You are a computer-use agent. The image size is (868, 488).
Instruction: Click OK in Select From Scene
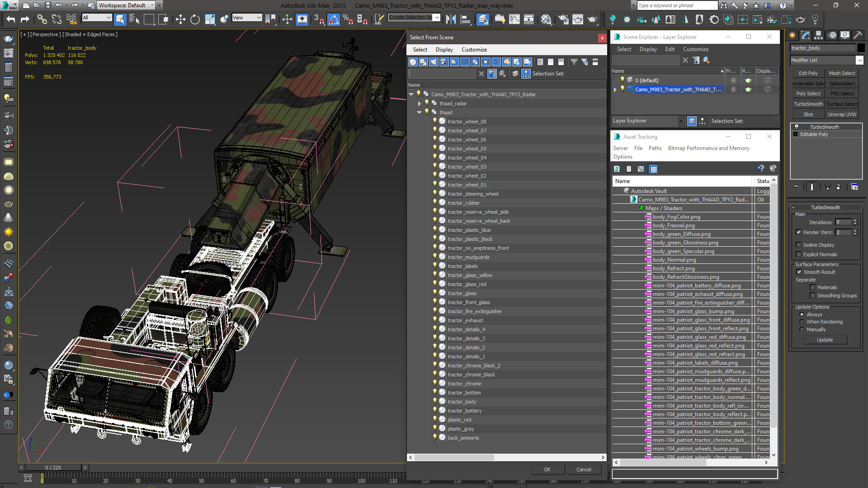547,469
